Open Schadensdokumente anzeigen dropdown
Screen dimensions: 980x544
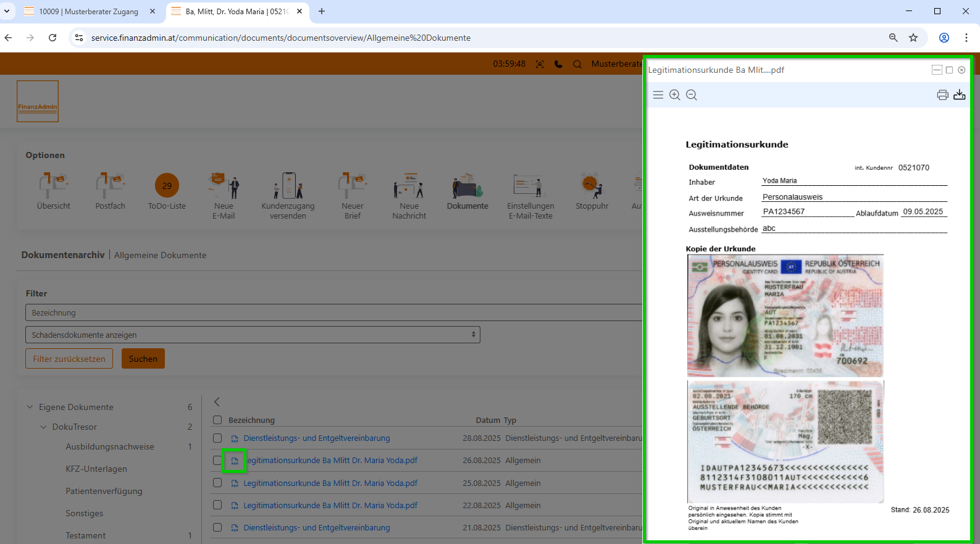tap(253, 335)
